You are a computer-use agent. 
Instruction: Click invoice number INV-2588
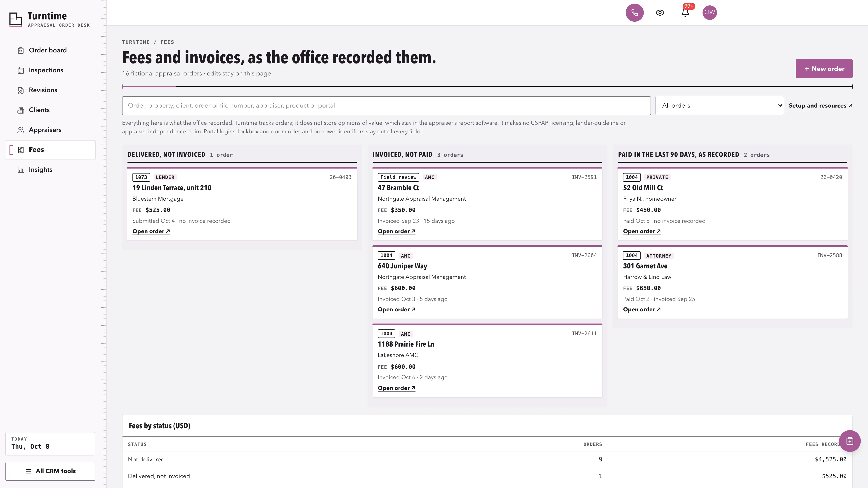click(x=829, y=255)
